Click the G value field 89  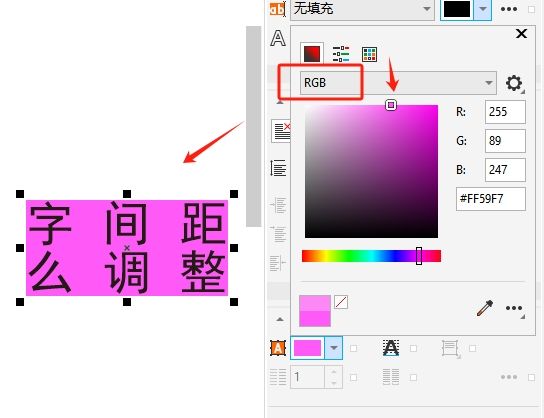click(x=505, y=141)
